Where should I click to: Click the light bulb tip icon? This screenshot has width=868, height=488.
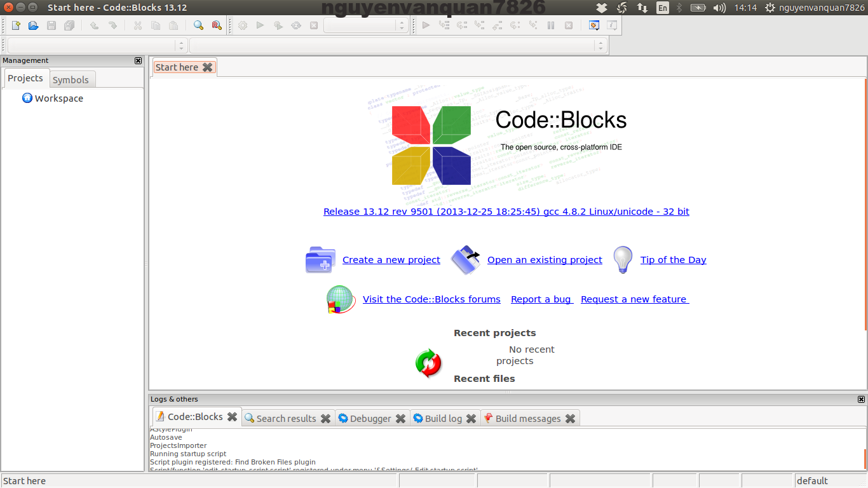click(623, 260)
